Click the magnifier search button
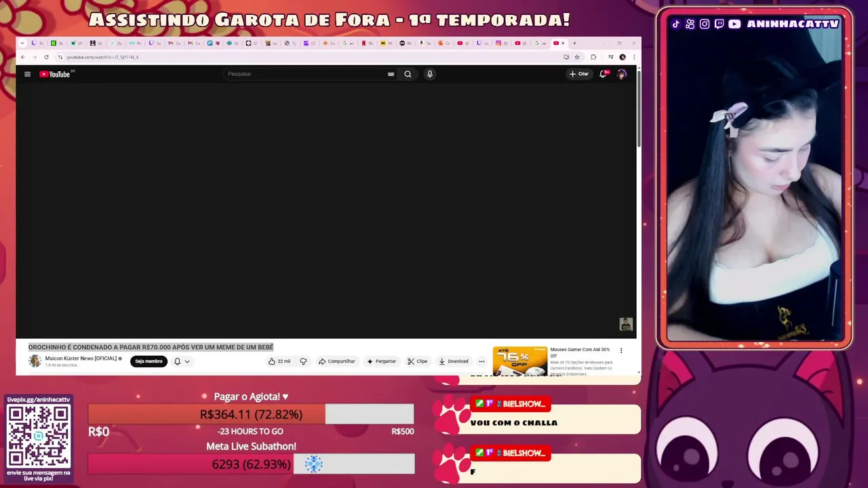This screenshot has width=868, height=488. (408, 74)
